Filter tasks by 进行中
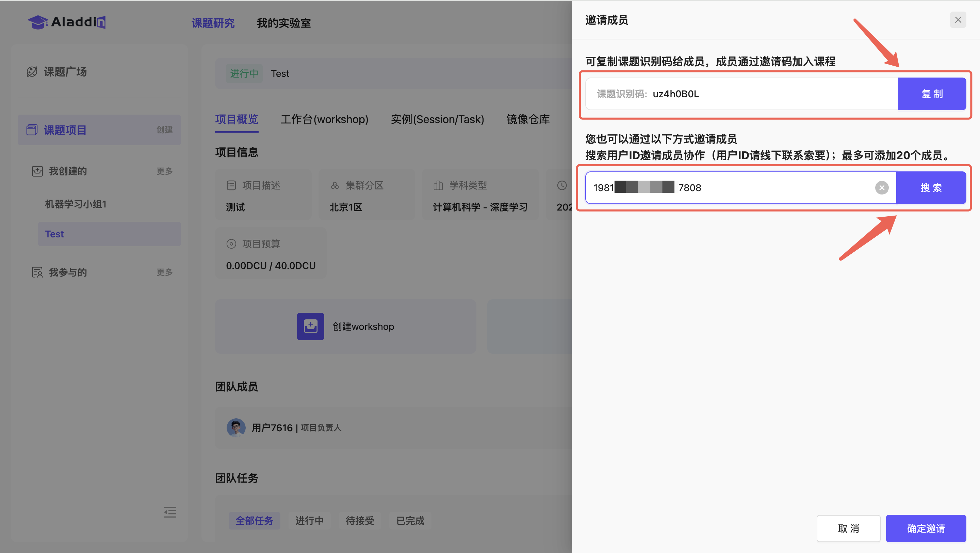The image size is (980, 553). (x=309, y=520)
